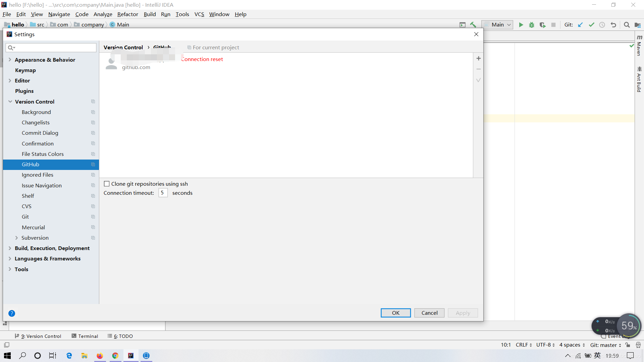Click Run with Coverage icon
Viewport: 644px width, 362px height.
coord(542,25)
